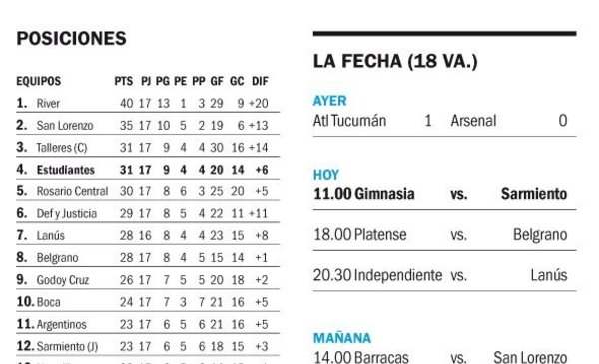Click the Atl Tucumán vs Arsenal result
Viewport: 599px width, 364px height.
click(x=444, y=121)
